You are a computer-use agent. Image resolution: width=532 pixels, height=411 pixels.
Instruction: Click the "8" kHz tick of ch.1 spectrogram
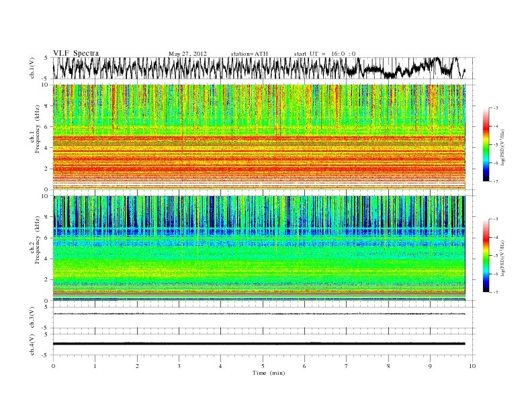coord(46,106)
